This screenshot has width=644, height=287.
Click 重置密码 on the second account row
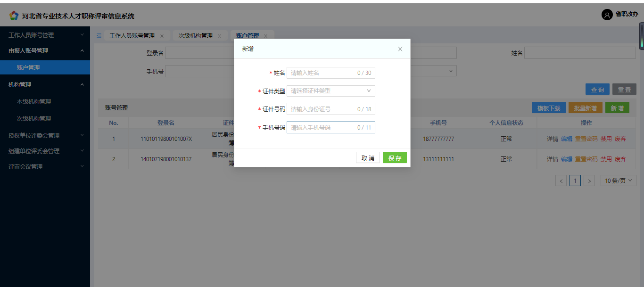[x=586, y=159]
